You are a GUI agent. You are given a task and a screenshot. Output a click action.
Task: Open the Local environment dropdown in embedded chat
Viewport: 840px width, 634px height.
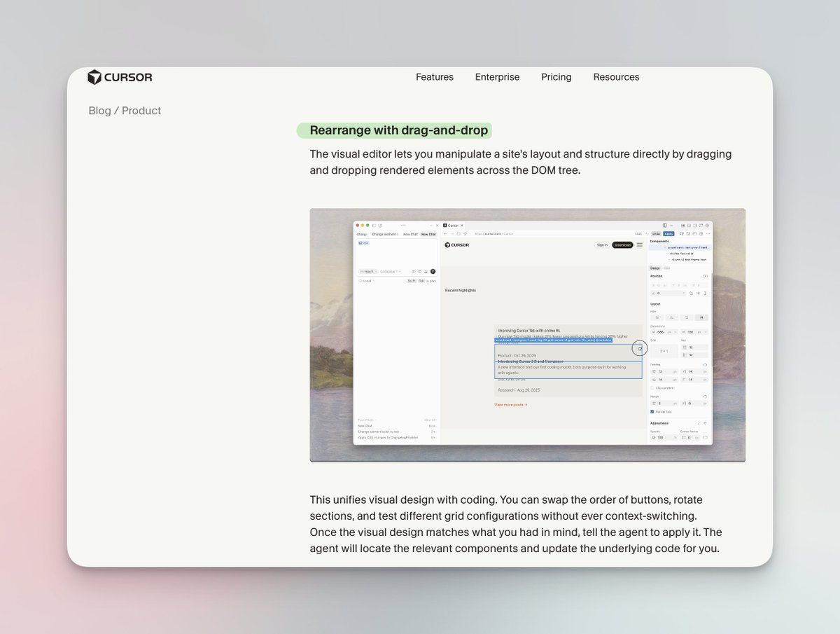[x=367, y=281]
